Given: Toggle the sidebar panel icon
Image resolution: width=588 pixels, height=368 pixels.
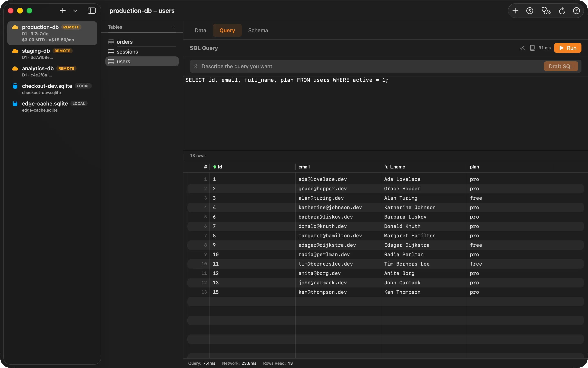Looking at the screenshot, I should tap(92, 11).
